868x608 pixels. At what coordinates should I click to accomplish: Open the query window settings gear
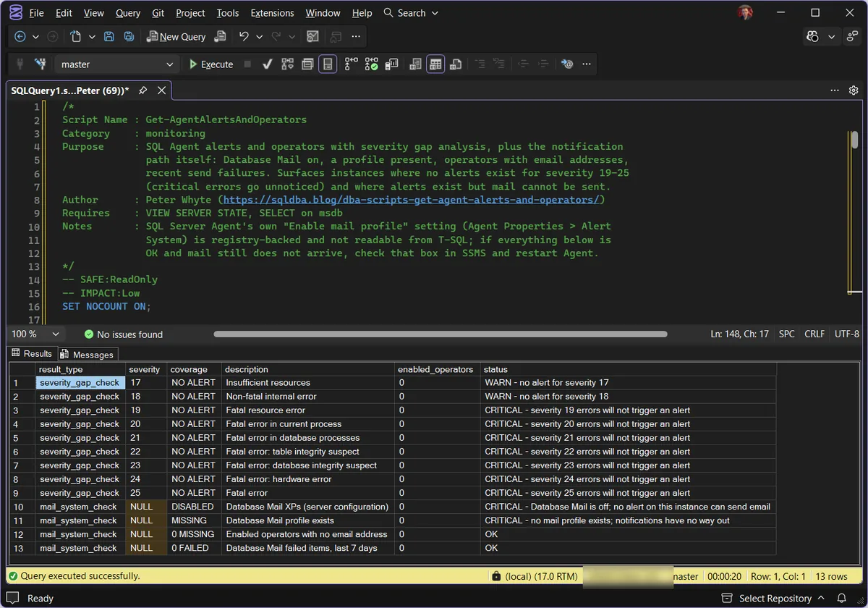point(854,90)
